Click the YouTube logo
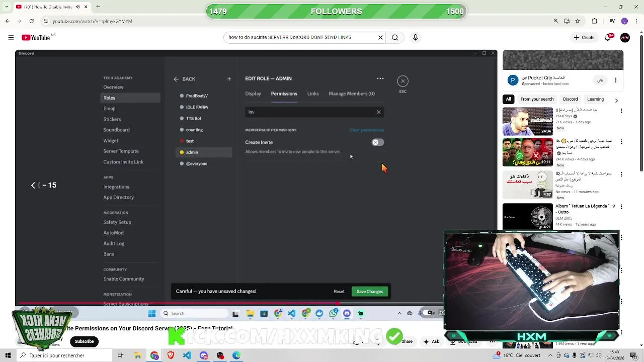Viewport: 644px width, 362px height. (x=36, y=38)
